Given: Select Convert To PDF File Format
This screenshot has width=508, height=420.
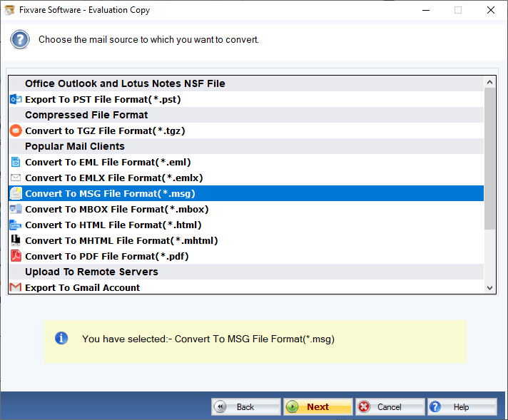Looking at the screenshot, I should (246, 256).
